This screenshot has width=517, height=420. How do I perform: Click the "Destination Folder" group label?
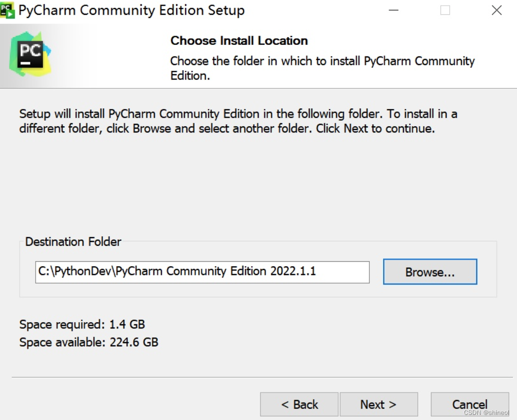(73, 242)
